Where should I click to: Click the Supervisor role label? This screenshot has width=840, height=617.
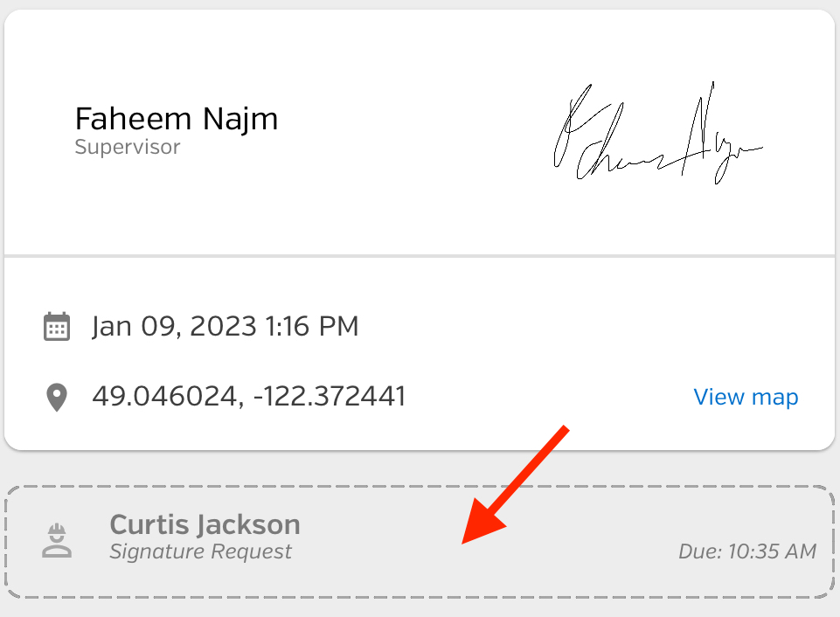128,147
